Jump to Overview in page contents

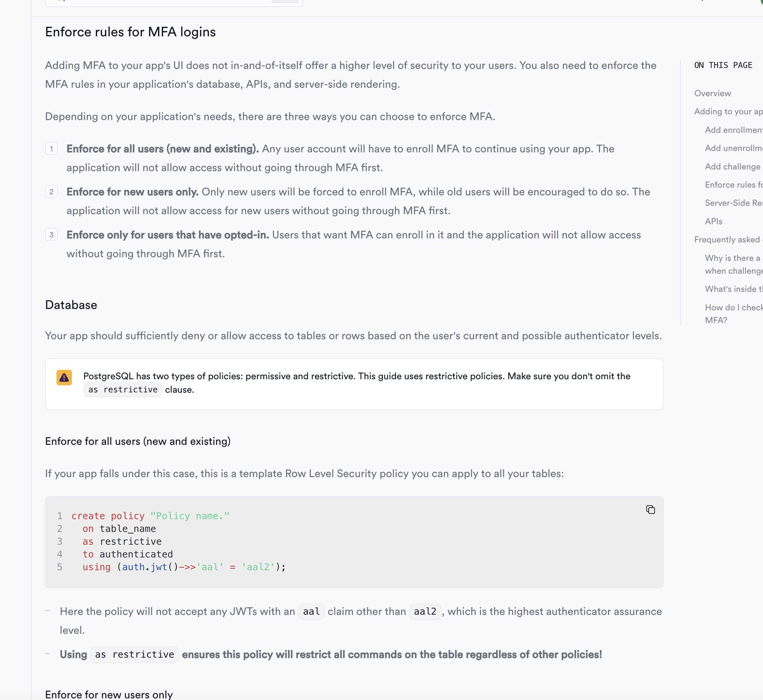coord(712,93)
